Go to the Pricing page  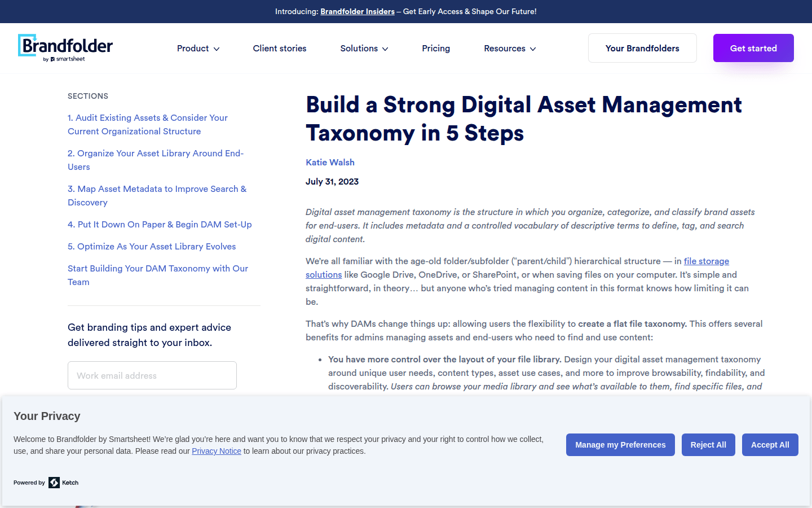click(436, 49)
